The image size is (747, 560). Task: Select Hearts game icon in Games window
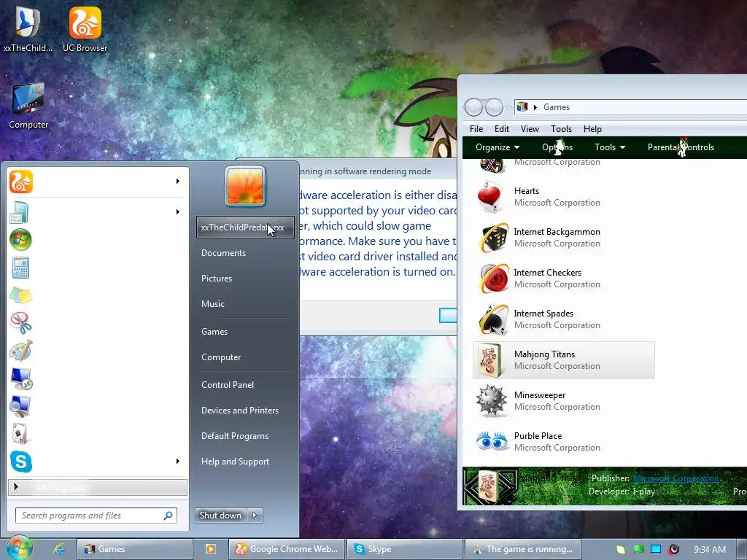[x=490, y=197]
